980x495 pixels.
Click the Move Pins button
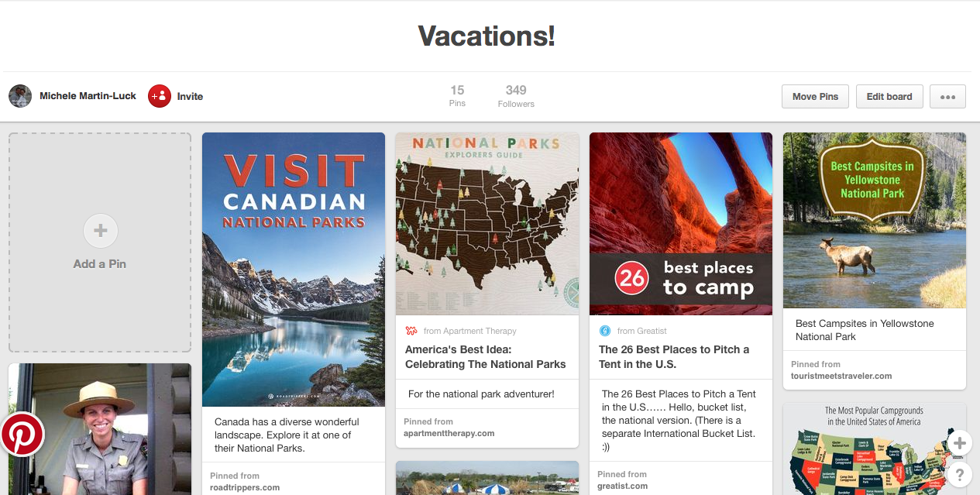815,97
